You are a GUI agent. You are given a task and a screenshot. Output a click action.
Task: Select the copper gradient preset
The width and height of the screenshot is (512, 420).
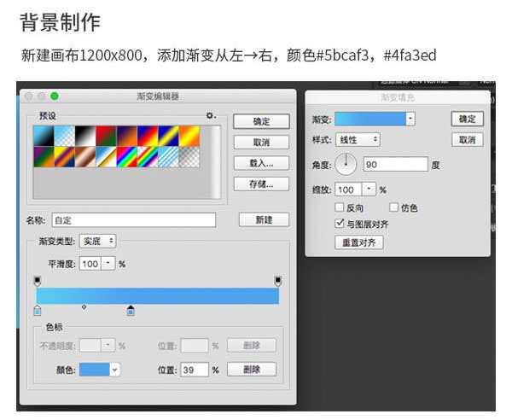coord(85,157)
